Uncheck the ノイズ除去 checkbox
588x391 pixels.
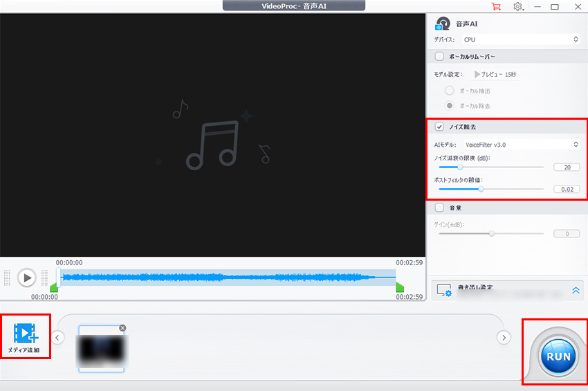point(439,127)
